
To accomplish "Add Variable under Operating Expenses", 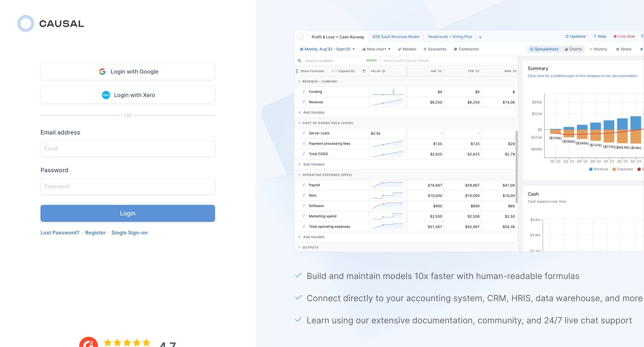I will [311, 237].
